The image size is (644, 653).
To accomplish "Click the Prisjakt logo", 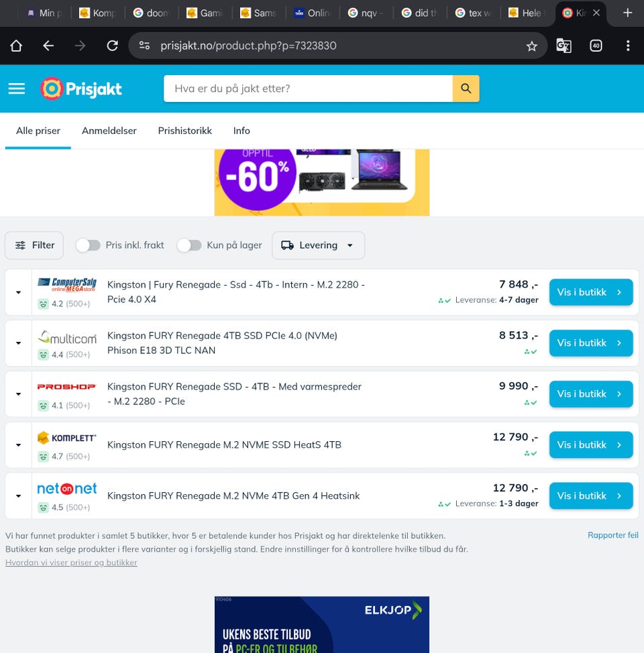I will point(81,88).
